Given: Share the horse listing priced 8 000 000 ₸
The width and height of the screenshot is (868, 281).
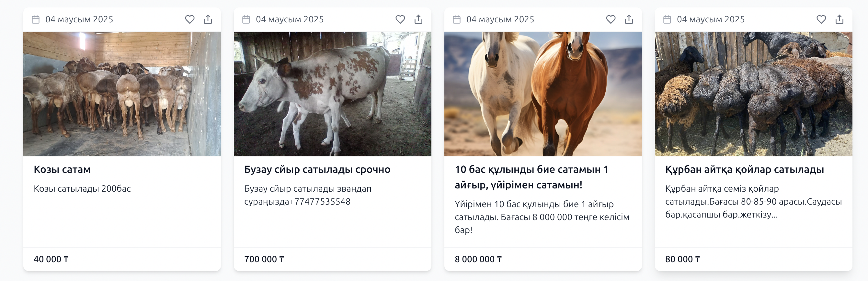Looking at the screenshot, I should (x=629, y=19).
